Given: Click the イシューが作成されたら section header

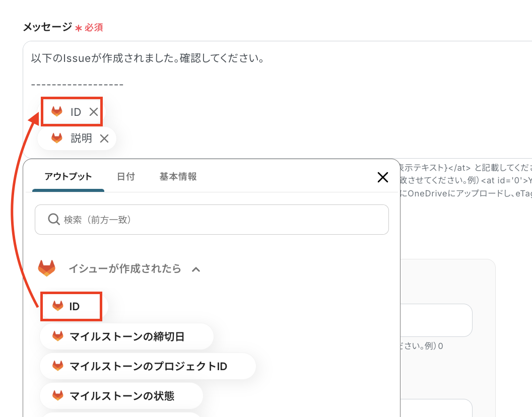Looking at the screenshot, I should tap(124, 269).
